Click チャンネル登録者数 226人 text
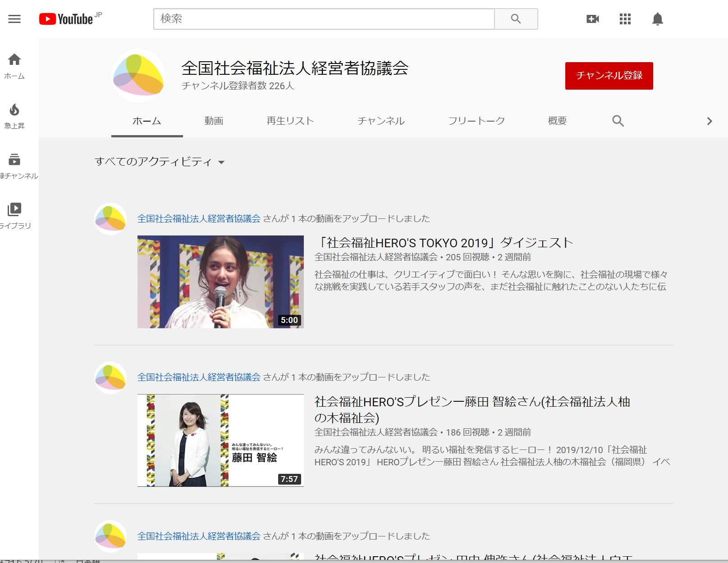The width and height of the screenshot is (728, 563). (238, 86)
